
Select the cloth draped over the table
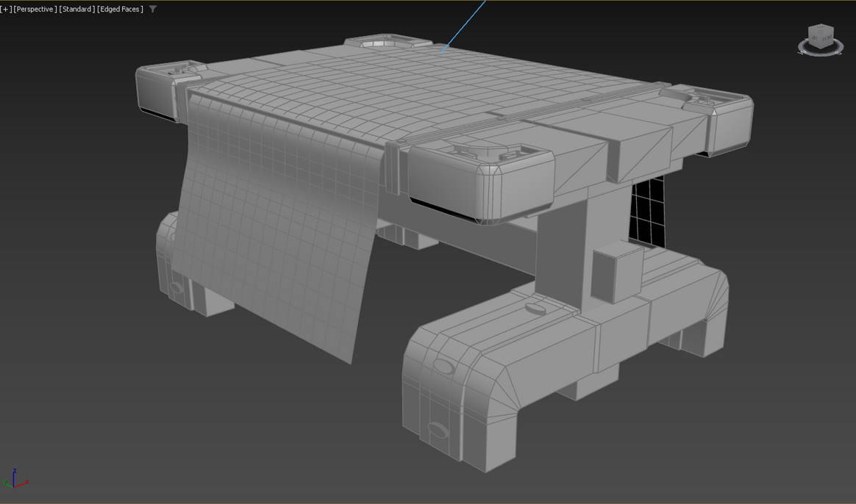click(279, 235)
